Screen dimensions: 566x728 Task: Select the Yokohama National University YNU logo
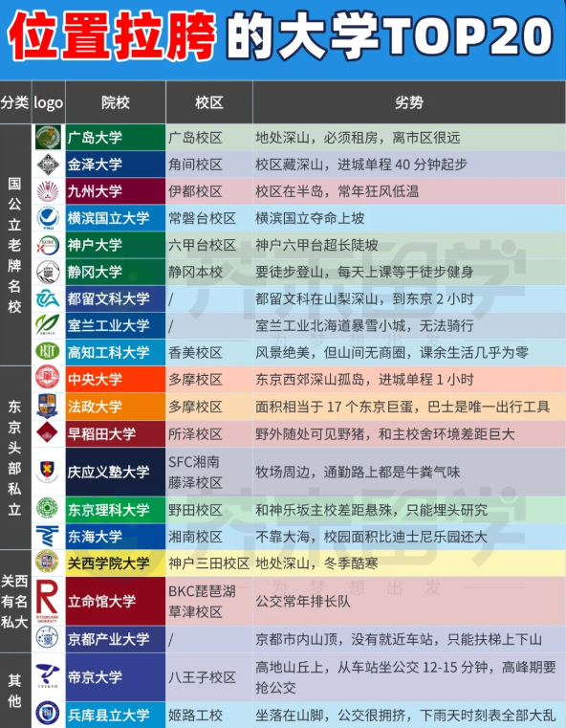tap(48, 218)
